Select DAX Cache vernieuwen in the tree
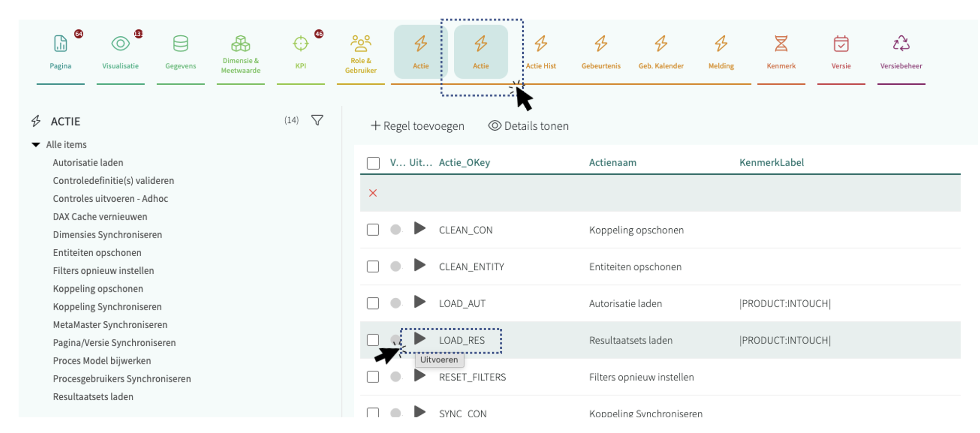 pos(100,216)
